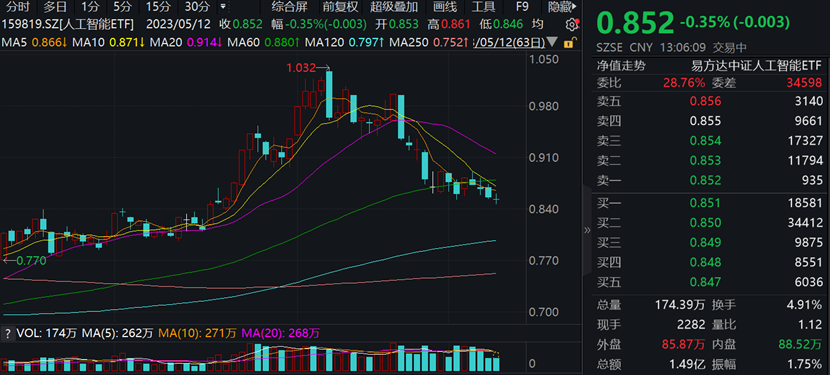Open 超级叠加 overlay option
Image resolution: width=830 pixels, height=375 pixels.
(394, 7)
